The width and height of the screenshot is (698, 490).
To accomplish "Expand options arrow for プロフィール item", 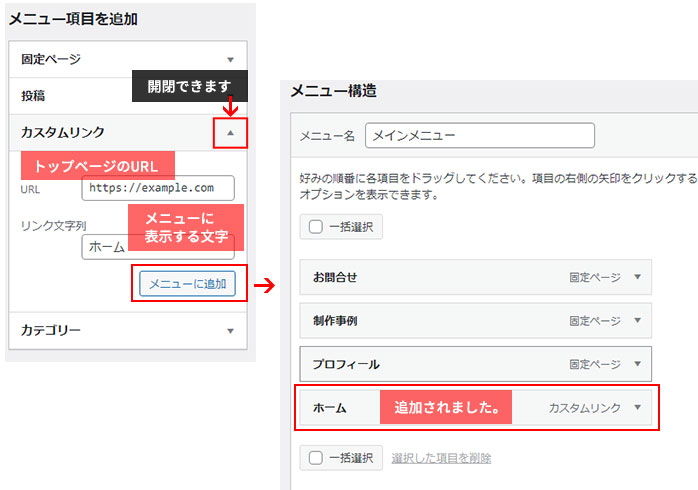I will click(637, 364).
